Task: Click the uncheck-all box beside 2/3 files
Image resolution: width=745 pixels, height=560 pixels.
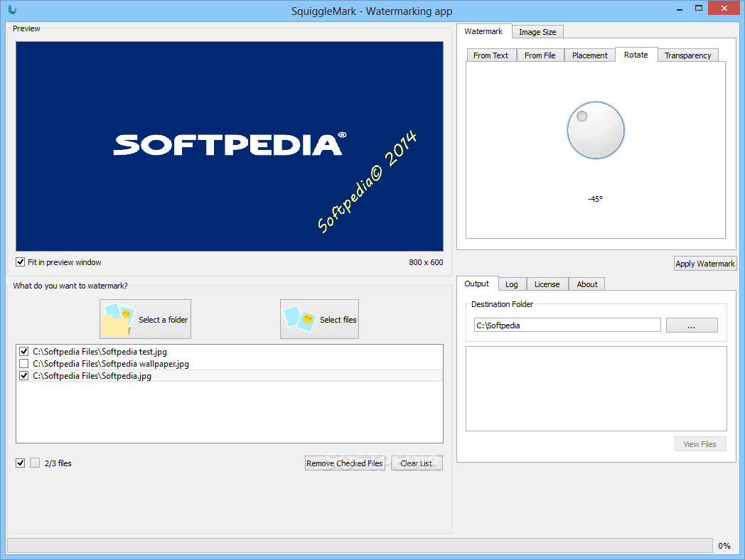Action: pyautogui.click(x=35, y=463)
